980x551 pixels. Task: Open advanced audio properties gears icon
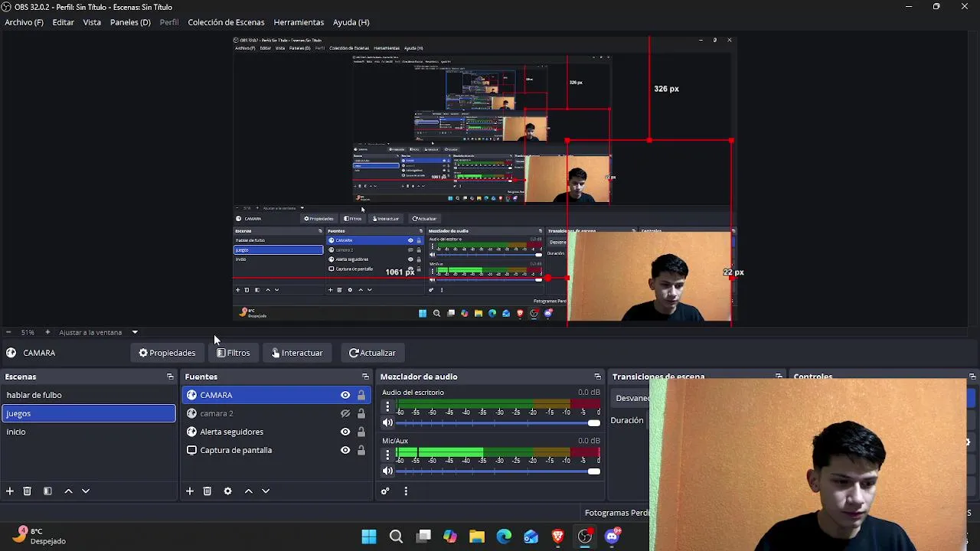385,491
